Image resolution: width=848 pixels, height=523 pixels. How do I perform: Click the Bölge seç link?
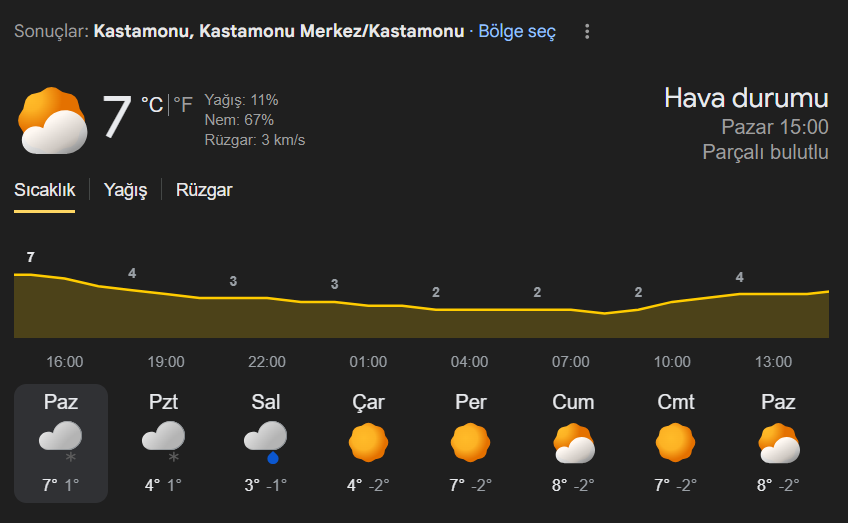(x=516, y=32)
